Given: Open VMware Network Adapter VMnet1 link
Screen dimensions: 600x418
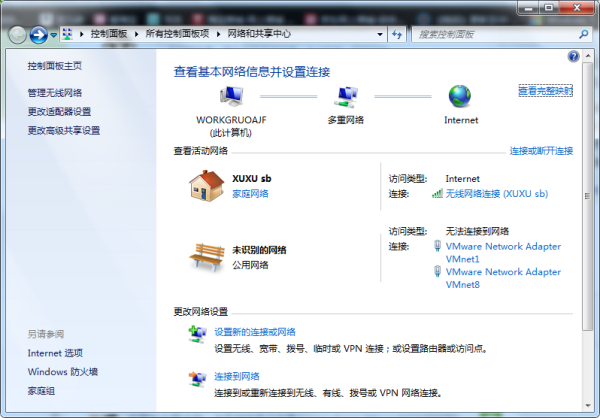Looking at the screenshot, I should 503,253.
